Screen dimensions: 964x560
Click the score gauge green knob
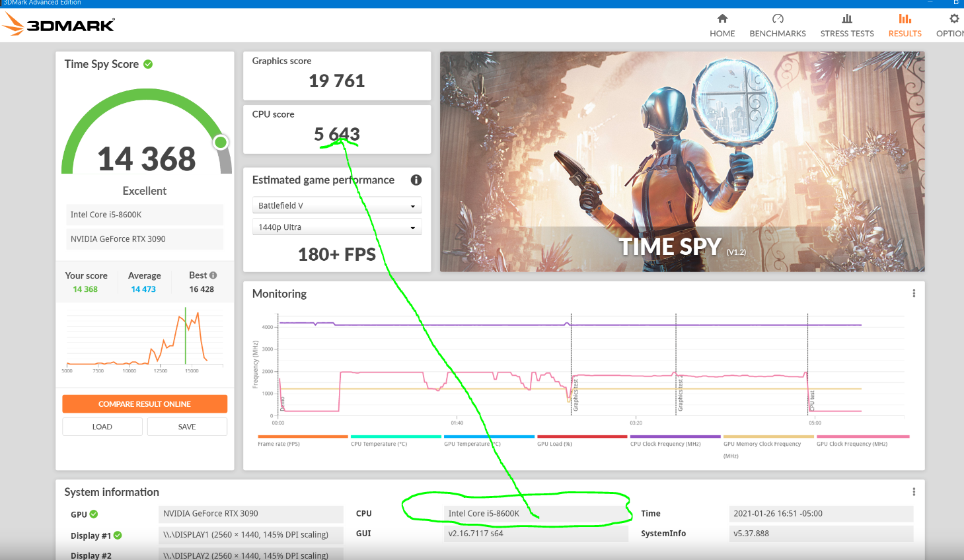pyautogui.click(x=221, y=142)
